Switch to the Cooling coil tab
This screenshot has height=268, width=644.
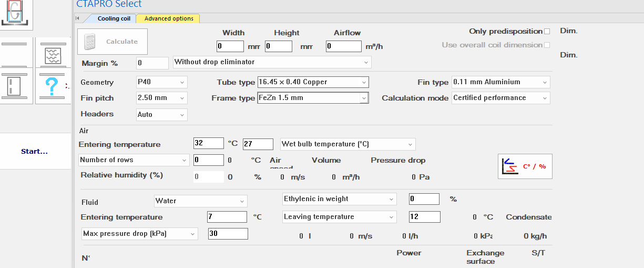(113, 18)
